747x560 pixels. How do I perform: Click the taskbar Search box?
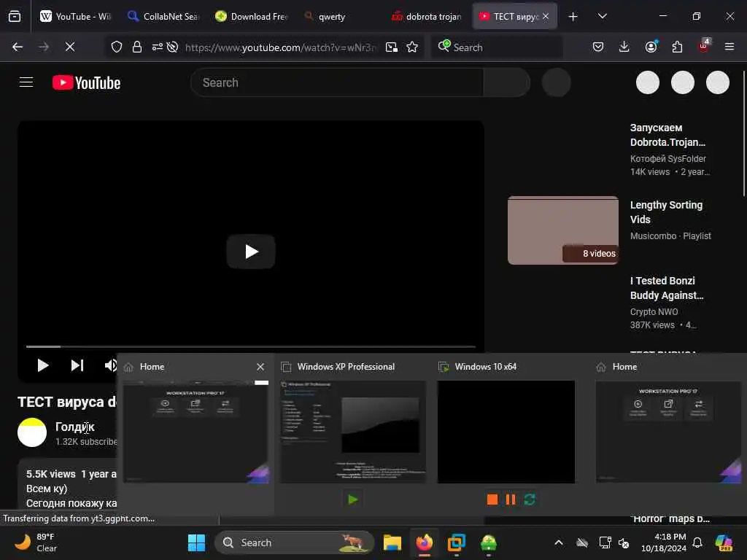(295, 542)
